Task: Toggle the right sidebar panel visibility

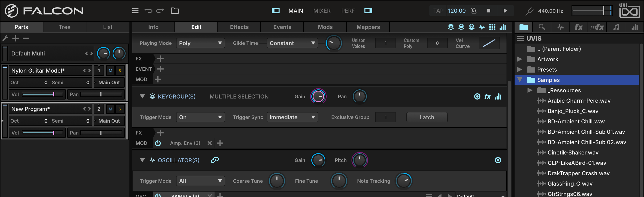Action: pos(368,11)
